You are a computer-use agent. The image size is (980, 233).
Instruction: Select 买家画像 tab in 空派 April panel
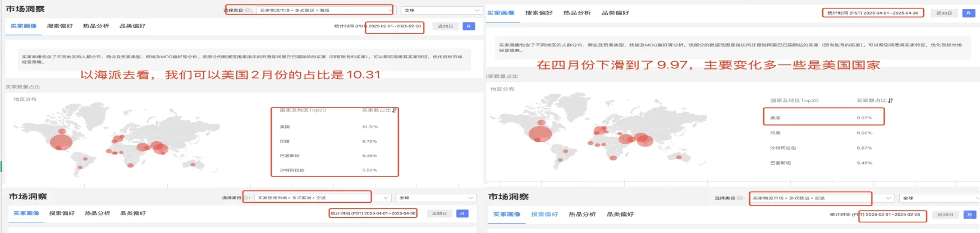click(26, 213)
